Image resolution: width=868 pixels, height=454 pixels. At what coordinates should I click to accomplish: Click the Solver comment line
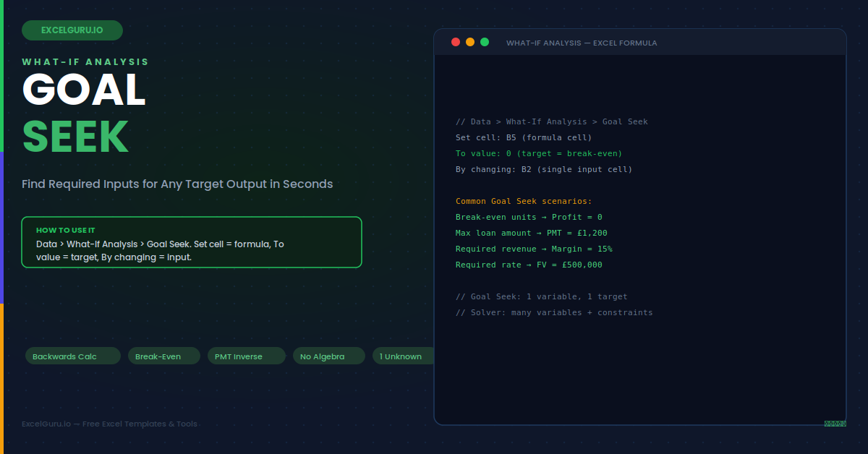(x=554, y=312)
